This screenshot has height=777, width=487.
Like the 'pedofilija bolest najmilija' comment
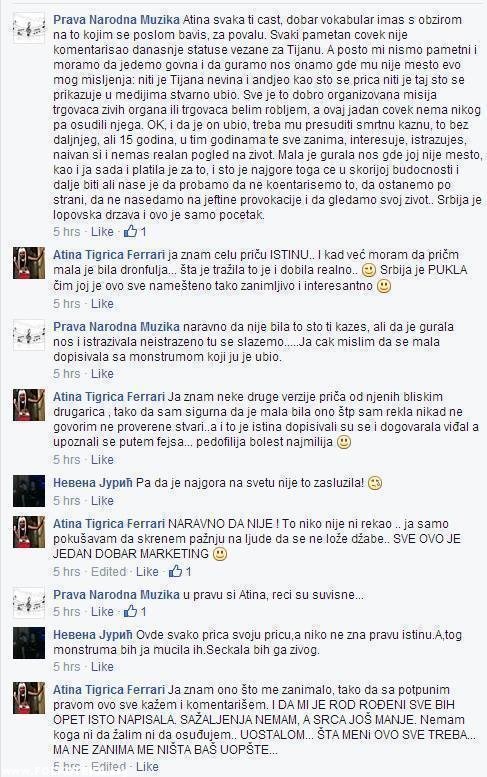(x=102, y=459)
